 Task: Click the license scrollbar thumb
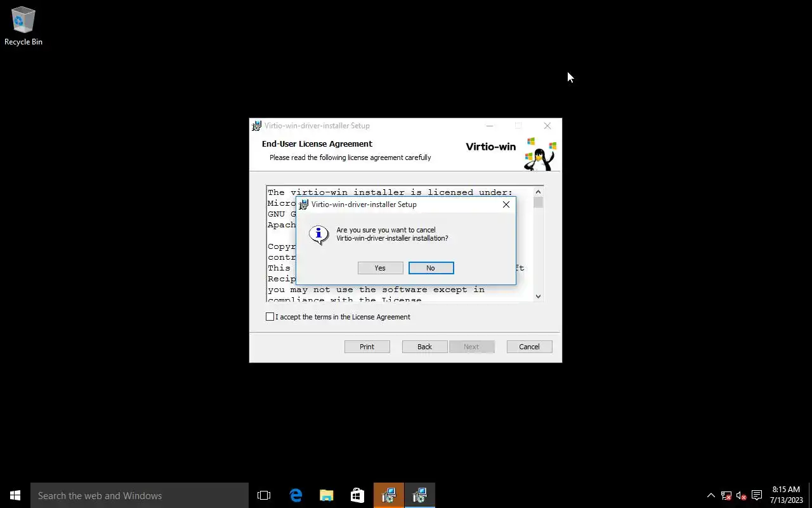pos(538,203)
